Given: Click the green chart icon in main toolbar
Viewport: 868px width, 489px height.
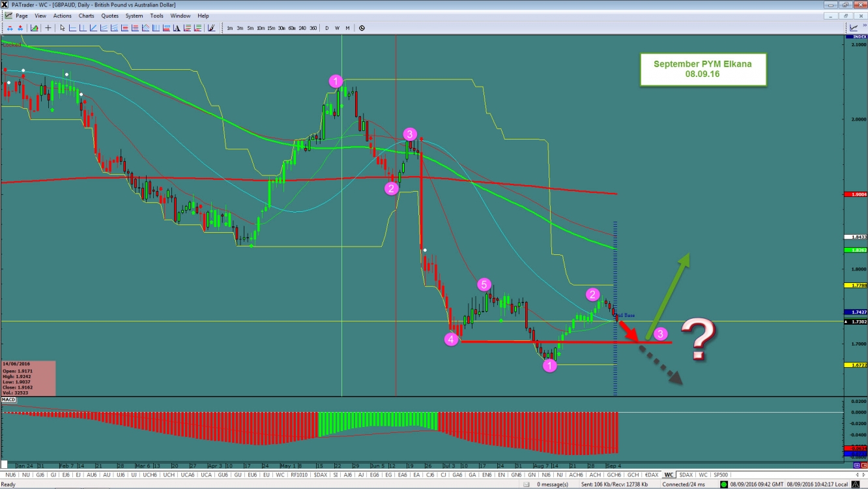Looking at the screenshot, I should coord(34,28).
